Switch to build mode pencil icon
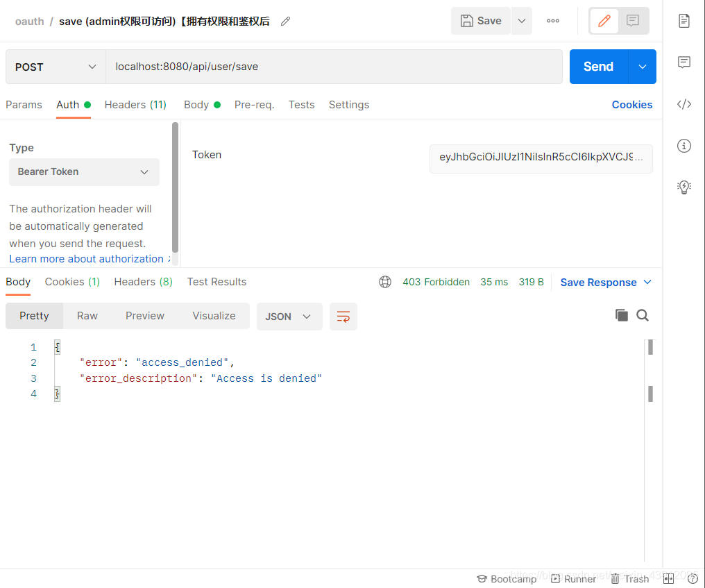 click(x=604, y=21)
